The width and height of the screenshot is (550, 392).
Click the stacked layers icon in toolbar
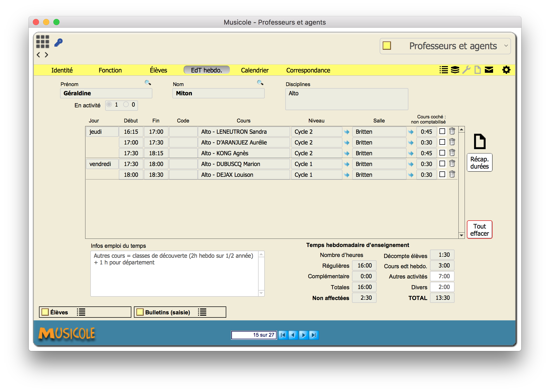tap(455, 70)
